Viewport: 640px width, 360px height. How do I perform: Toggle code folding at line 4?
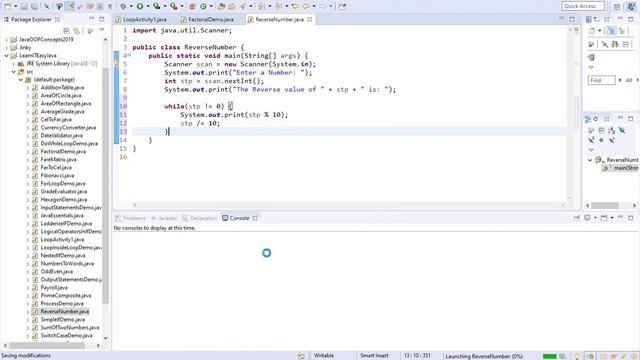coord(129,55)
